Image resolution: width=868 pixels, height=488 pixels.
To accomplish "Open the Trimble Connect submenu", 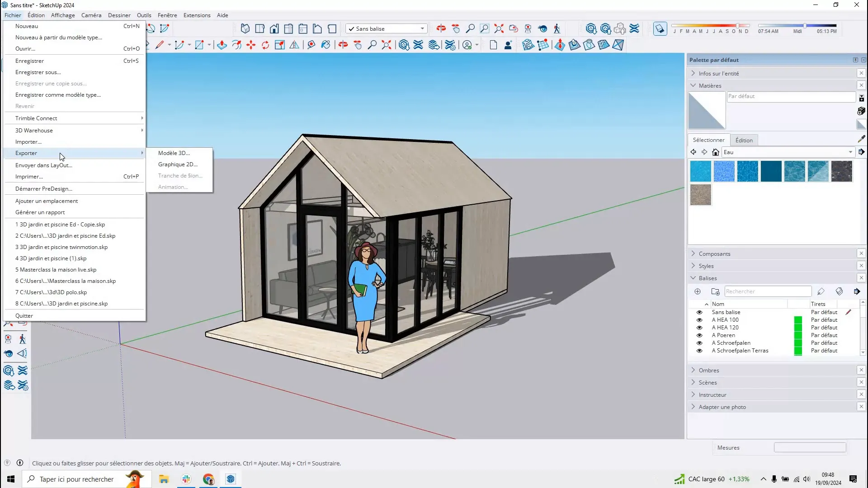I will click(75, 118).
